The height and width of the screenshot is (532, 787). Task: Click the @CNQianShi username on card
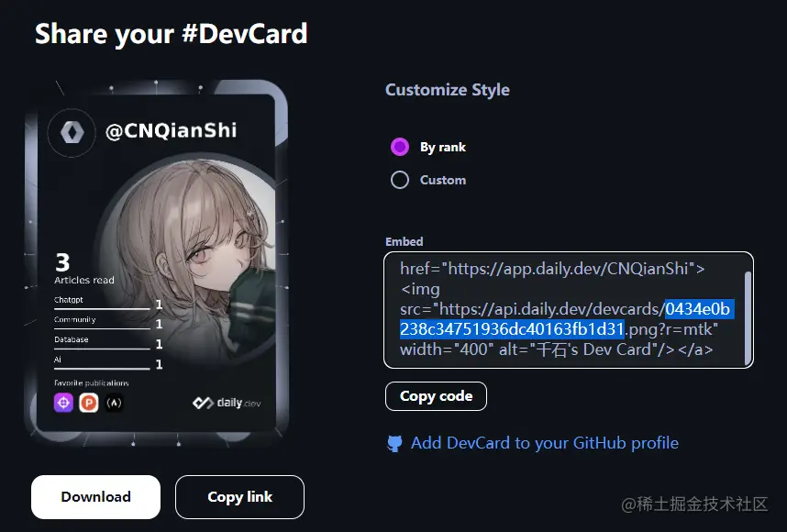[172, 131]
